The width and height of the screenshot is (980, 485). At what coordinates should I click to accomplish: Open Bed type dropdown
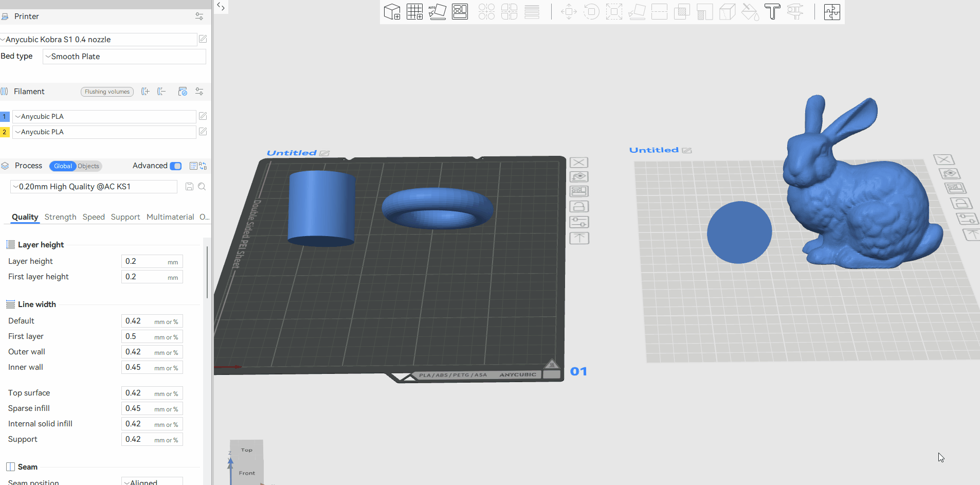[x=124, y=57]
